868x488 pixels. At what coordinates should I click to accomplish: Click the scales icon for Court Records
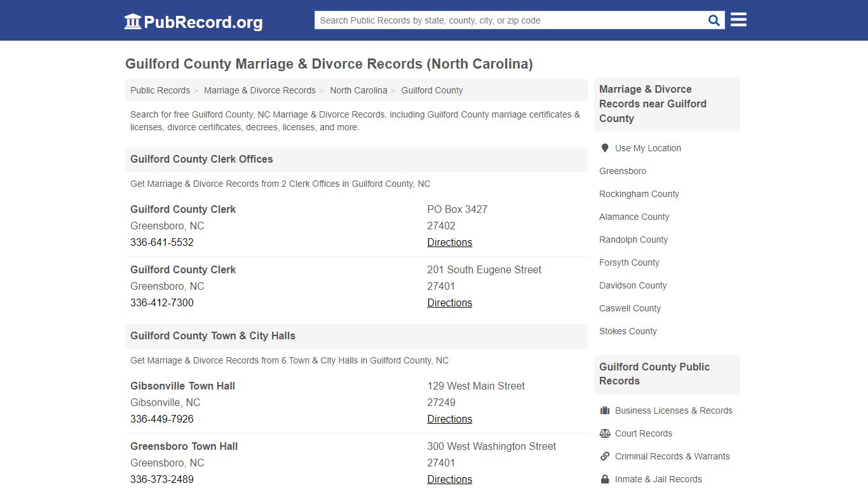tap(605, 433)
